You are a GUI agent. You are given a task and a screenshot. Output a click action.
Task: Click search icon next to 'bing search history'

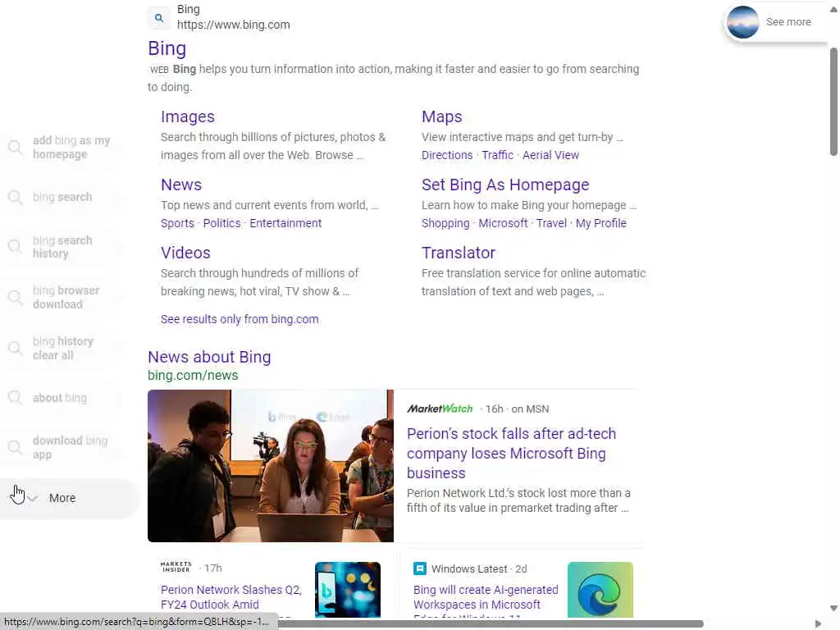15,247
